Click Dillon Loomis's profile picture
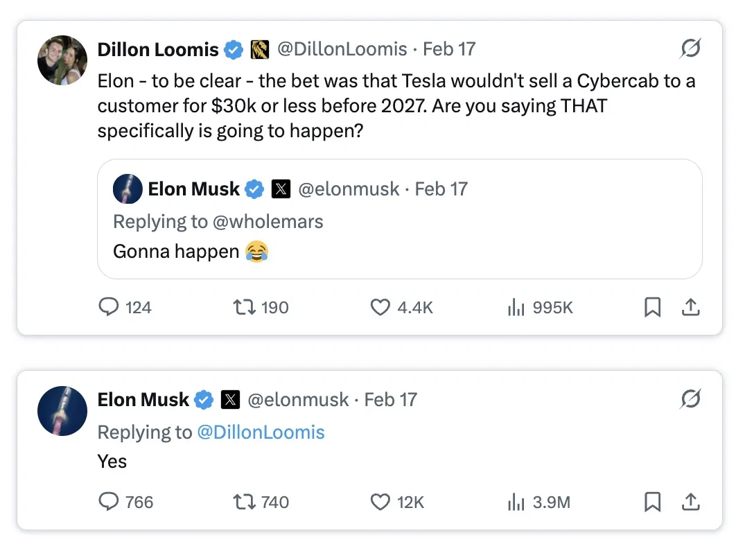The height and width of the screenshot is (560, 736). click(62, 60)
